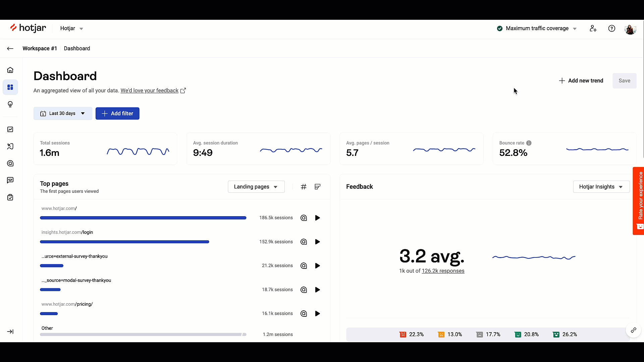
Task: Click the copy link icon button
Action: pyautogui.click(x=633, y=330)
